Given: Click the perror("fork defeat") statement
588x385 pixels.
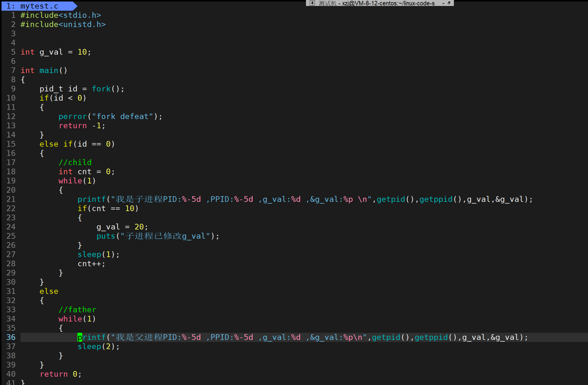Looking at the screenshot, I should coord(110,116).
